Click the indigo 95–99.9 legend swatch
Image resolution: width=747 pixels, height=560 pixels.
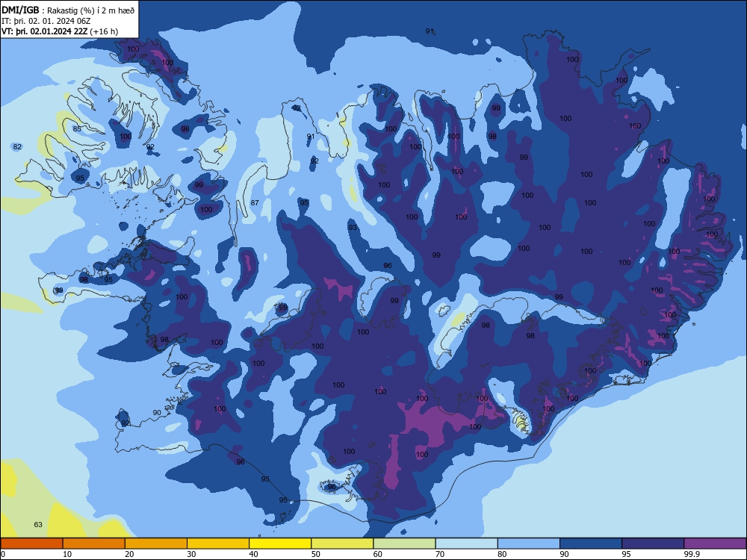coord(653,544)
